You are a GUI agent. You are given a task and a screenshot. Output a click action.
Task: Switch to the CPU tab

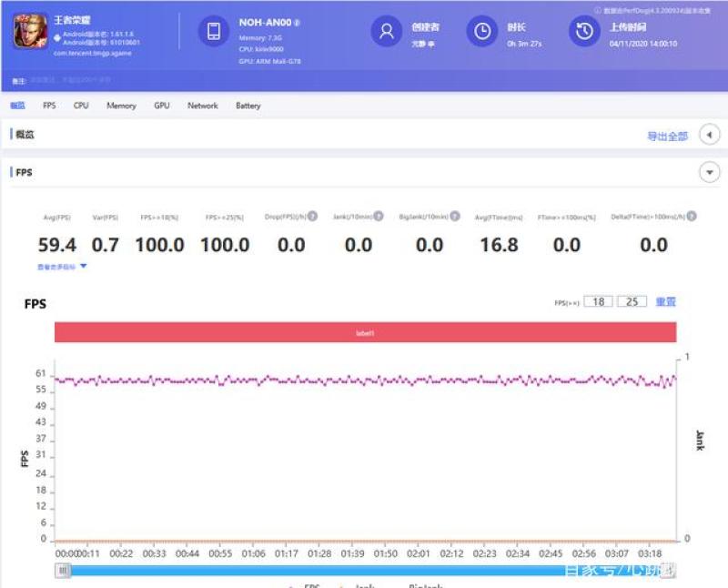tap(81, 106)
